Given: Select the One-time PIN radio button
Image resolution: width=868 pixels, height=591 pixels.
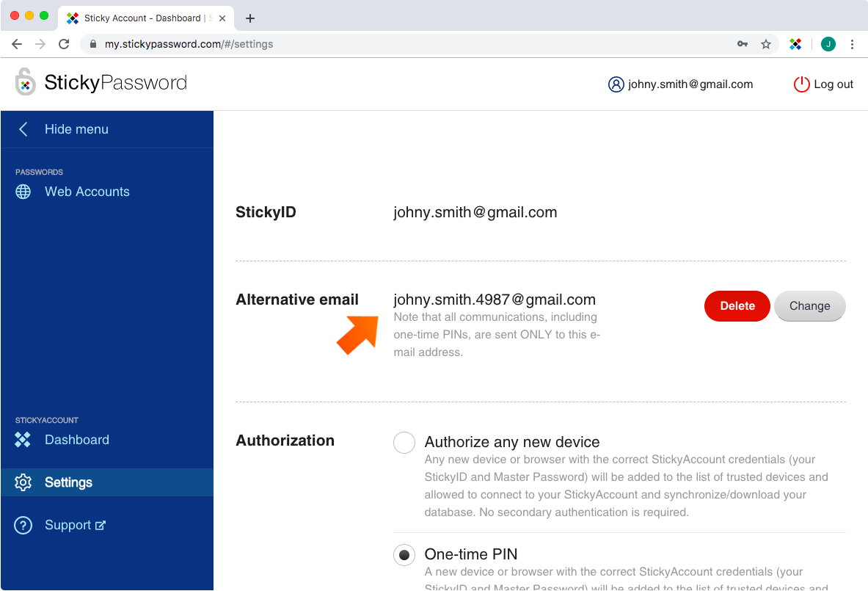Looking at the screenshot, I should [x=404, y=555].
